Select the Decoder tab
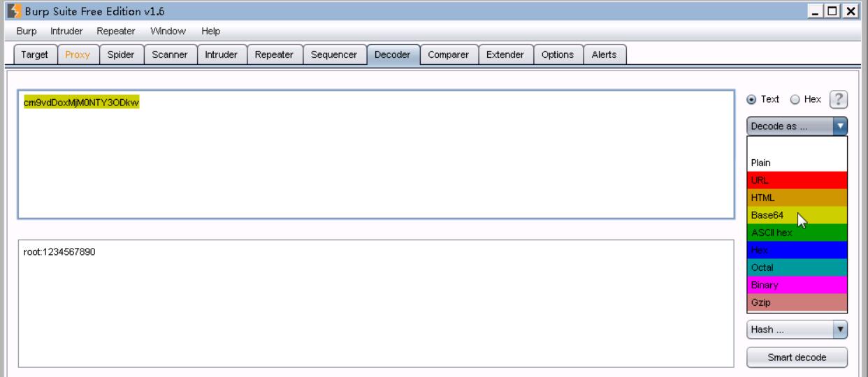This screenshot has width=868, height=377. click(x=392, y=55)
